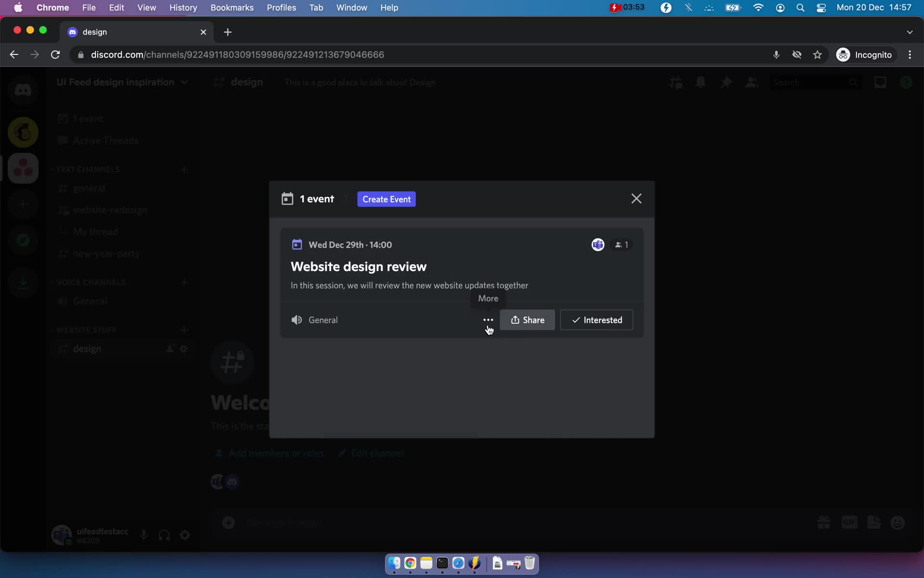Click the Bookmarks menu item
This screenshot has height=578, width=924.
tap(232, 7)
